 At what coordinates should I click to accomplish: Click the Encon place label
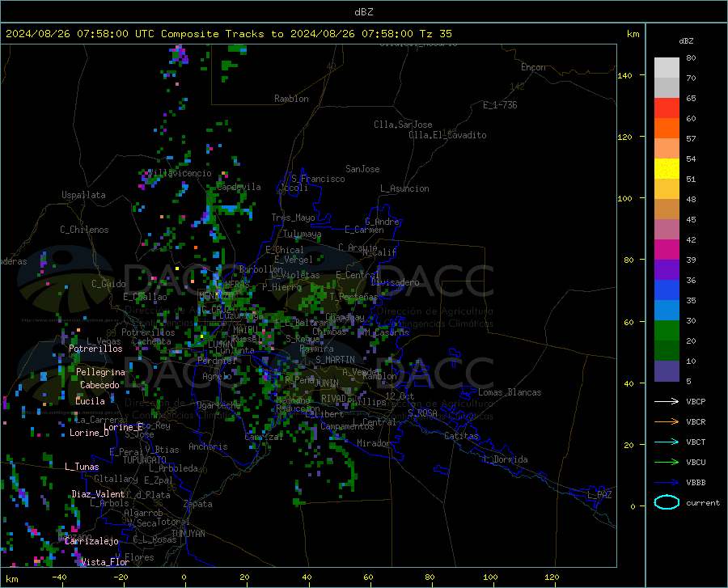coord(533,67)
